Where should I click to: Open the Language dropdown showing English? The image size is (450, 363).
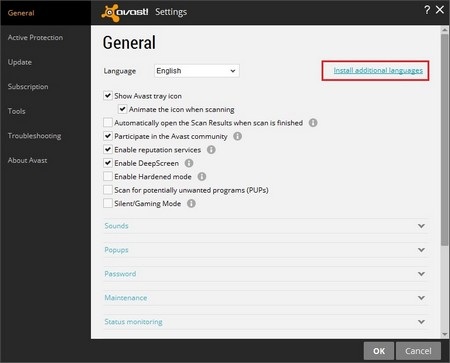point(197,71)
